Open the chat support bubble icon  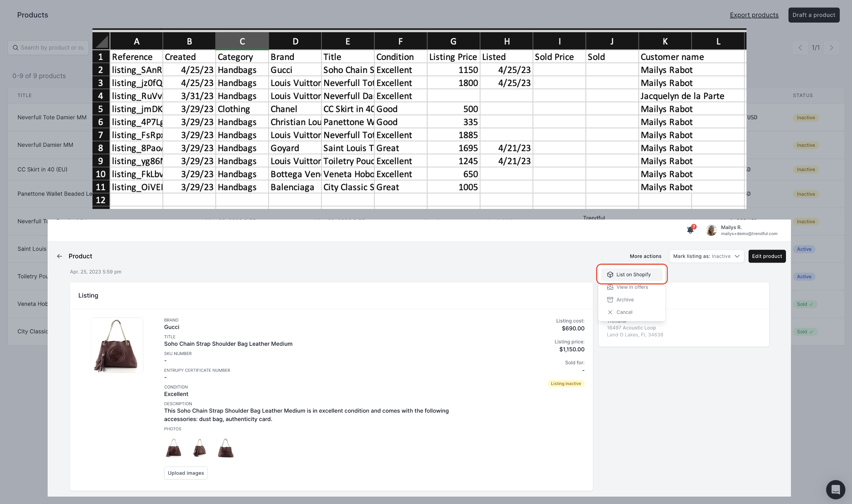coord(835,490)
